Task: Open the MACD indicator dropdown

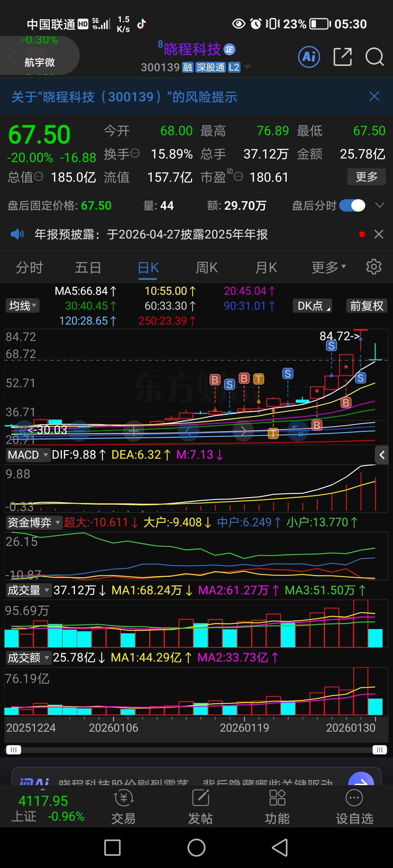Action: tap(28, 455)
